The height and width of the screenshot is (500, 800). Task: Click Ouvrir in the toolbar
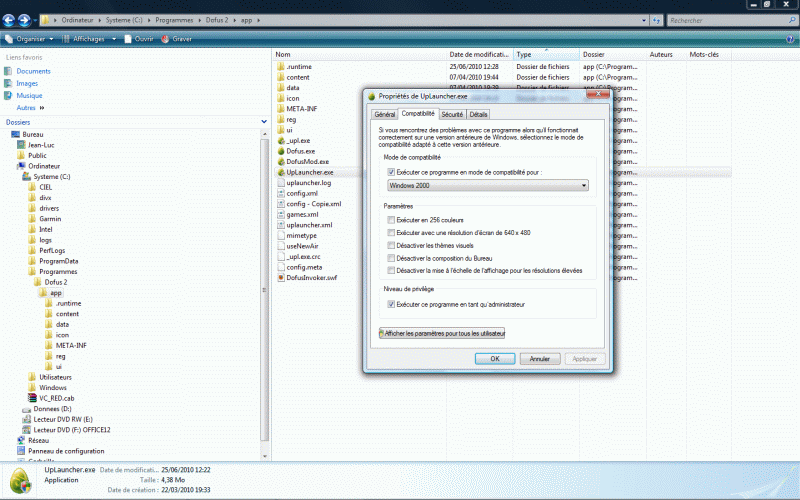click(x=138, y=39)
